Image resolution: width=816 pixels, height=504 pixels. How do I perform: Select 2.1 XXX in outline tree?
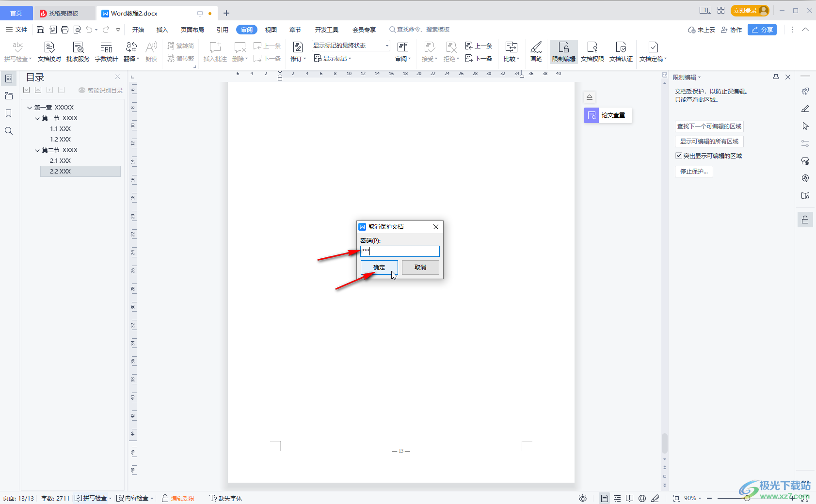tap(60, 161)
